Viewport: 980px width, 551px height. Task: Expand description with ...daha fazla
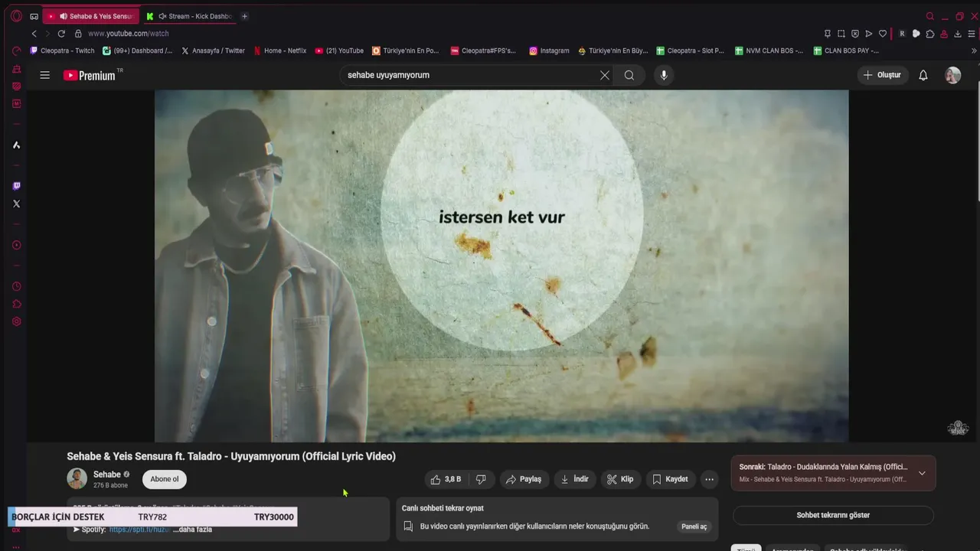(x=192, y=530)
